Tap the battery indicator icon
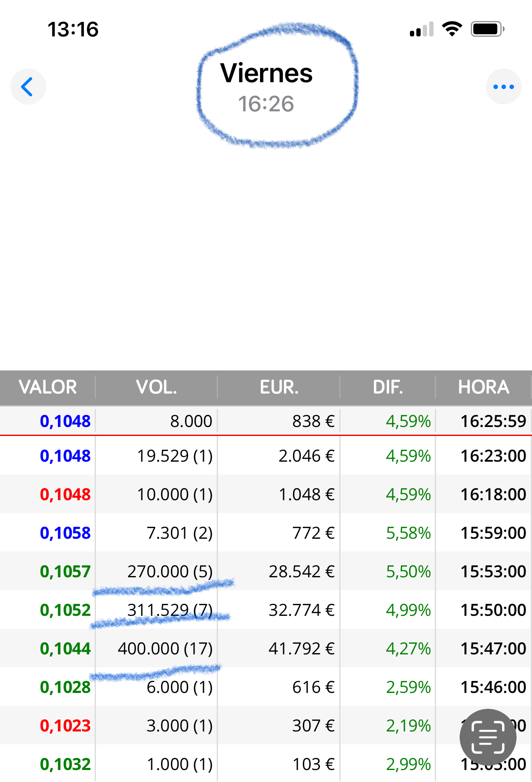This screenshot has height=782, width=532. [487, 29]
